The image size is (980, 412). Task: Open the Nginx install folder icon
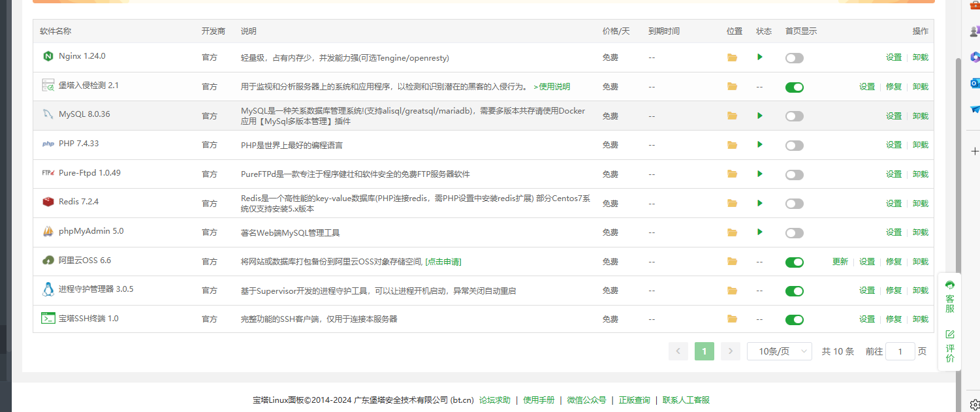732,57
